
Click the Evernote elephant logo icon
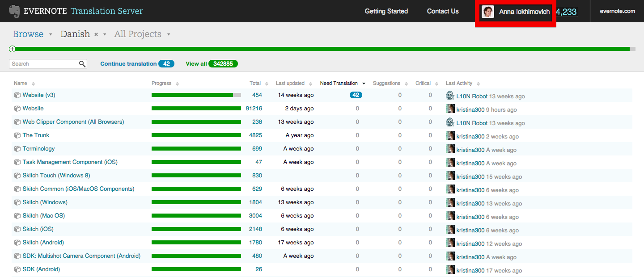[14, 11]
